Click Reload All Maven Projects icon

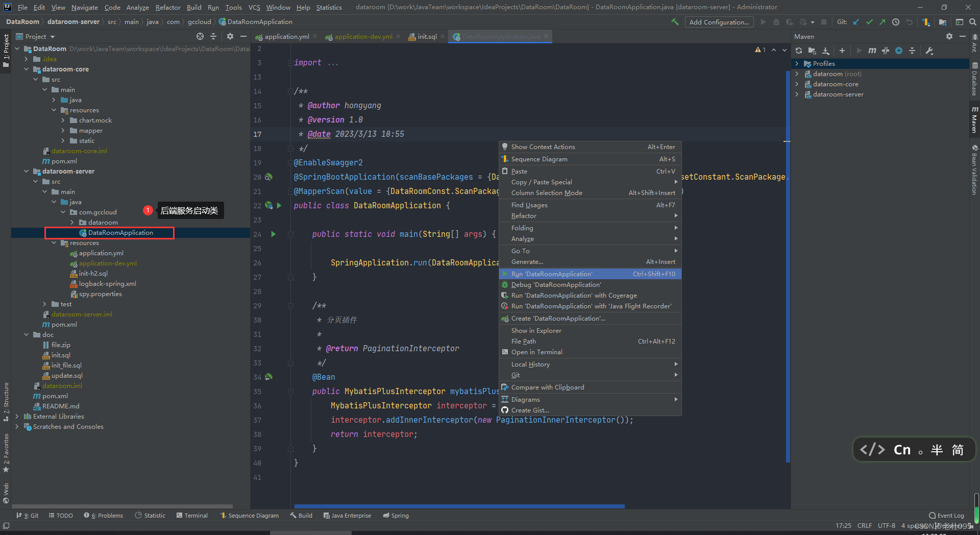(799, 51)
